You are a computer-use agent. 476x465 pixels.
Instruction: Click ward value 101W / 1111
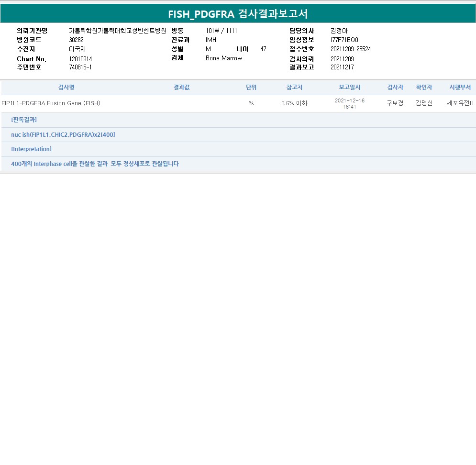[x=221, y=31]
